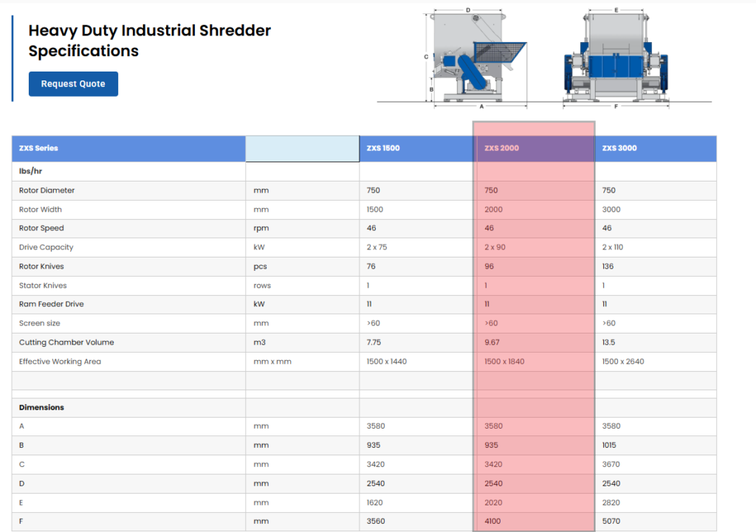Click the Ram Feeder Drive row label

(51, 304)
